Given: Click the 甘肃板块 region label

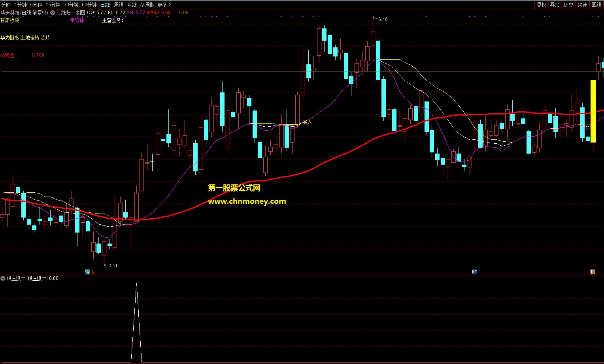Looking at the screenshot, I should point(10,20).
